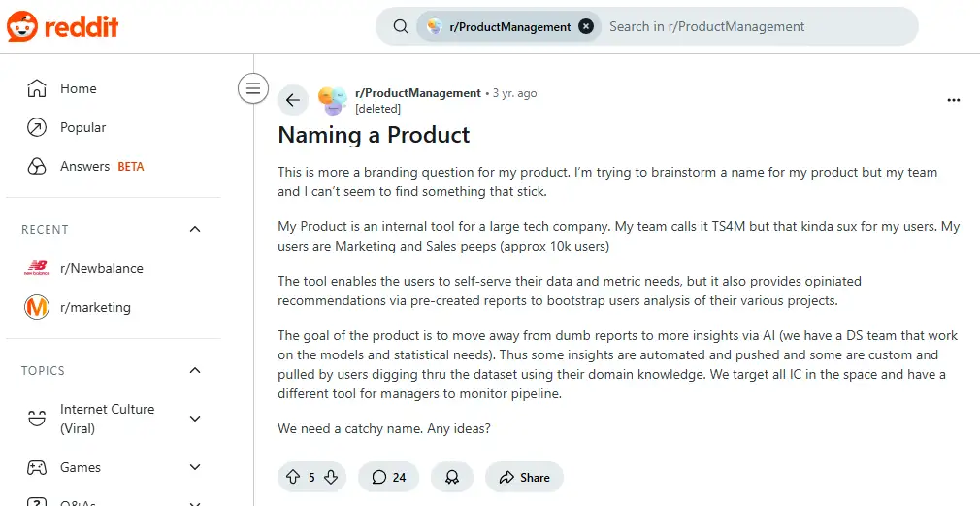This screenshot has height=506, width=980.
Task: Open the post options ellipsis menu
Action: 953,100
